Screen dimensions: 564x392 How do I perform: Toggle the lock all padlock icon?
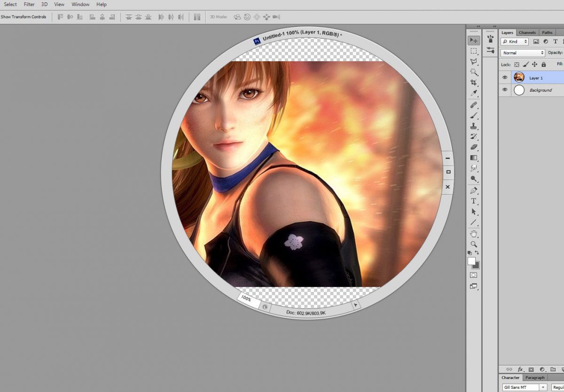click(544, 64)
